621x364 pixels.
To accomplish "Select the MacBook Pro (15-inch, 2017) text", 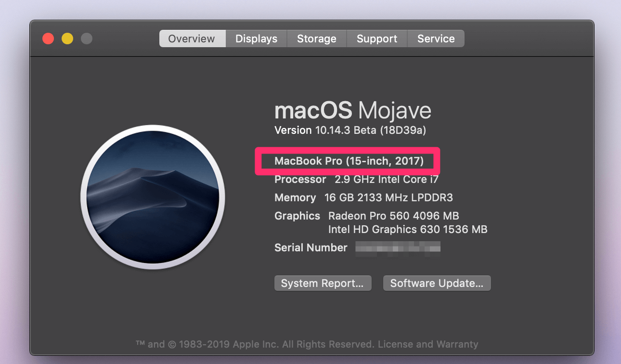I will [349, 161].
